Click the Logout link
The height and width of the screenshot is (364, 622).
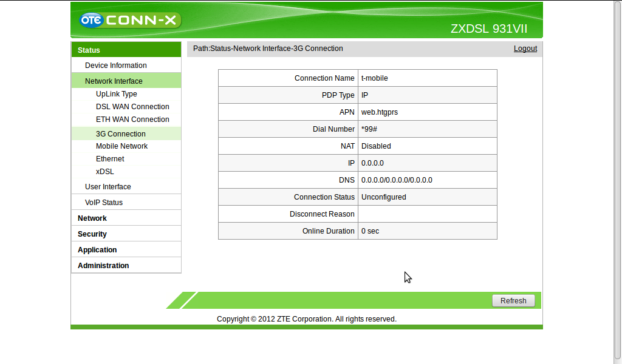tap(525, 49)
